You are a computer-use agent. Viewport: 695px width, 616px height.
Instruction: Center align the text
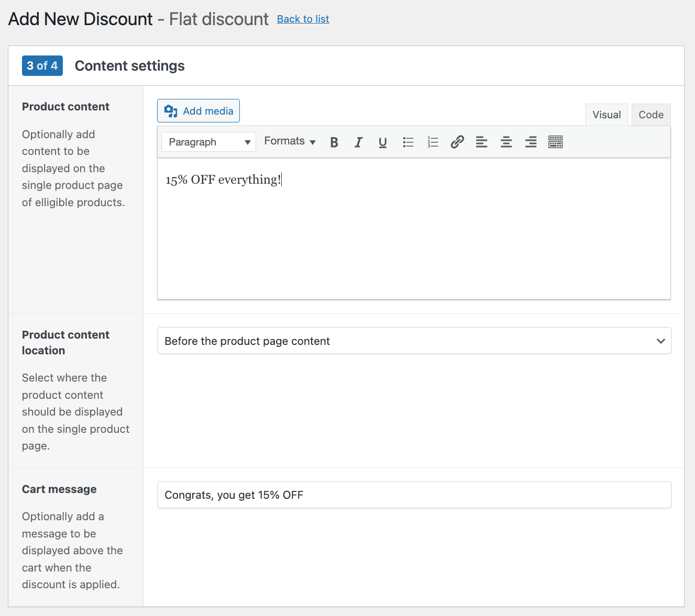click(506, 142)
